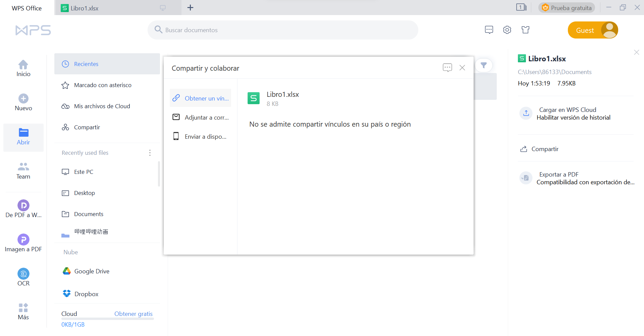Focus the Buscar documentos search field
The image size is (644, 336).
point(283,30)
